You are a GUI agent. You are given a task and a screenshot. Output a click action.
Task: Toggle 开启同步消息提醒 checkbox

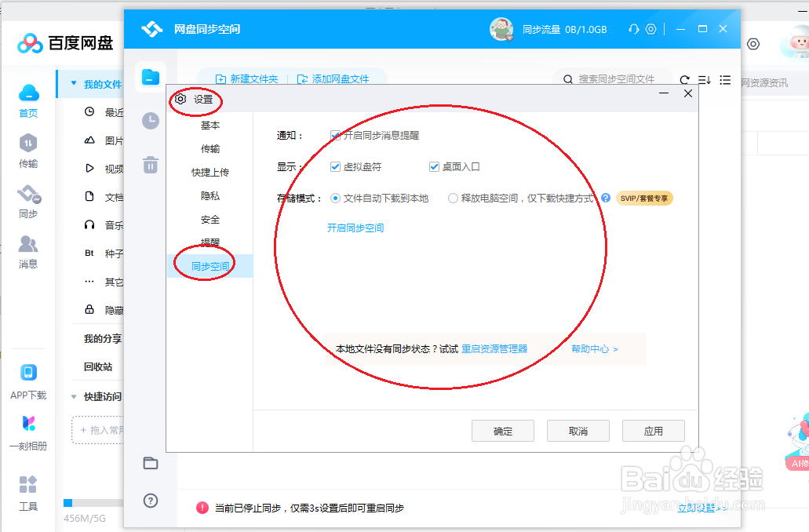pyautogui.click(x=335, y=136)
